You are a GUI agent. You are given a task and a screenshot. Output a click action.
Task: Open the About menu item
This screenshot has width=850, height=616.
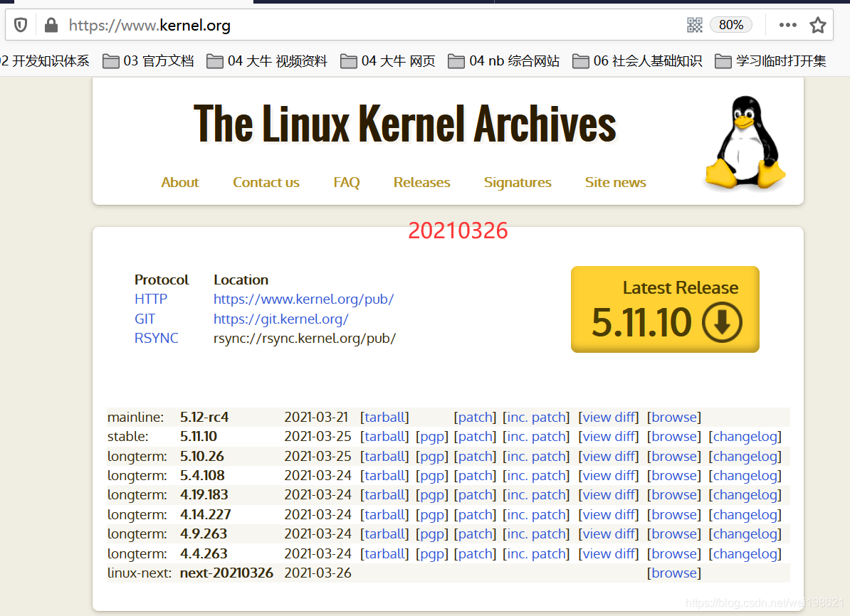pyautogui.click(x=180, y=183)
